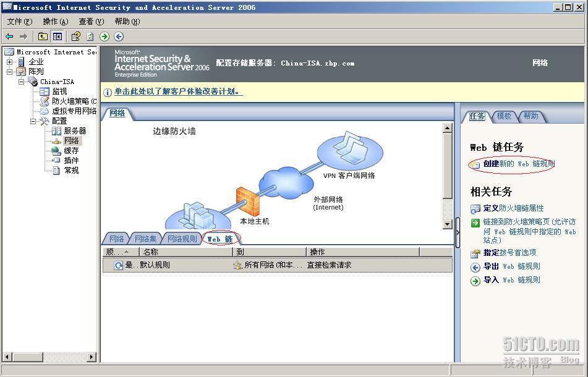This screenshot has width=588, height=377.
Task: Sort by 顺... order column header
Action: tap(121, 252)
